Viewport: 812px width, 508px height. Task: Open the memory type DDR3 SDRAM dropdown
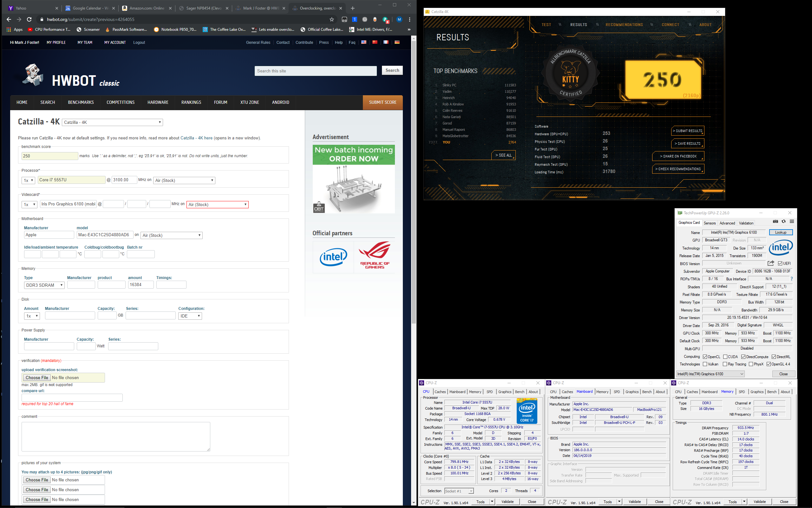click(x=44, y=285)
